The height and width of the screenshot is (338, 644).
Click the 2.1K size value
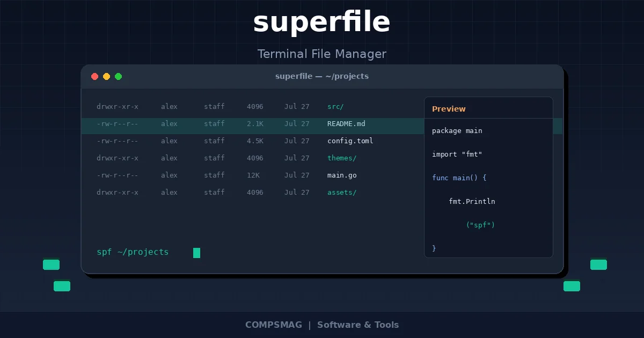pos(255,124)
